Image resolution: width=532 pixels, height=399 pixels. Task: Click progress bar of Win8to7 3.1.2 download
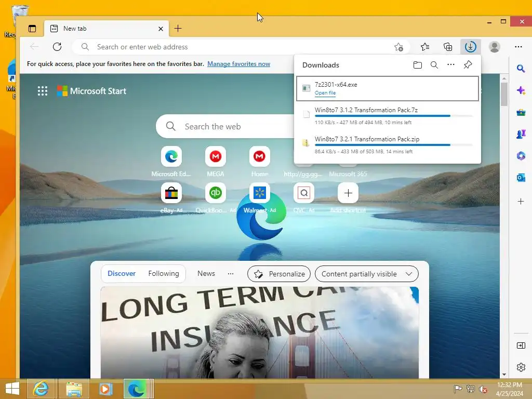click(394, 116)
